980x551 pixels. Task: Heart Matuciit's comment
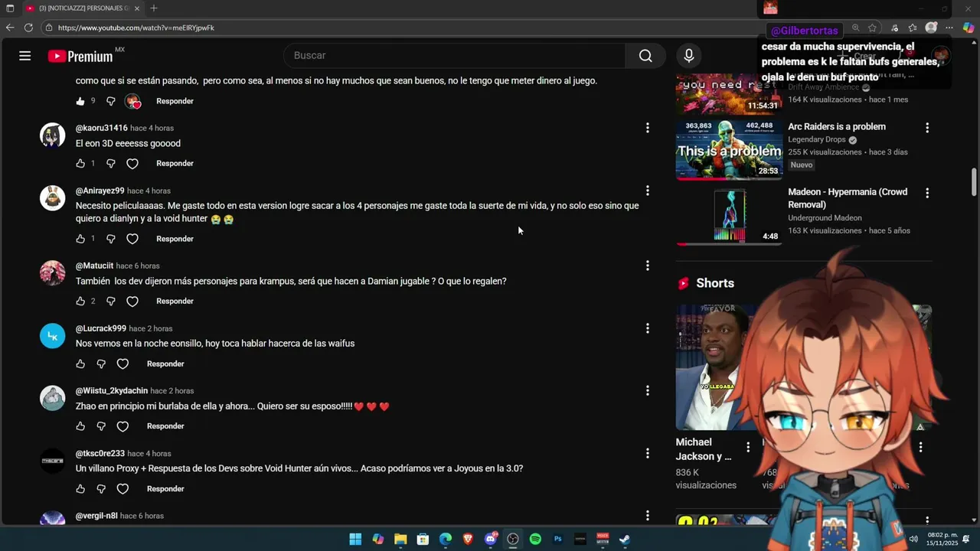click(x=132, y=302)
